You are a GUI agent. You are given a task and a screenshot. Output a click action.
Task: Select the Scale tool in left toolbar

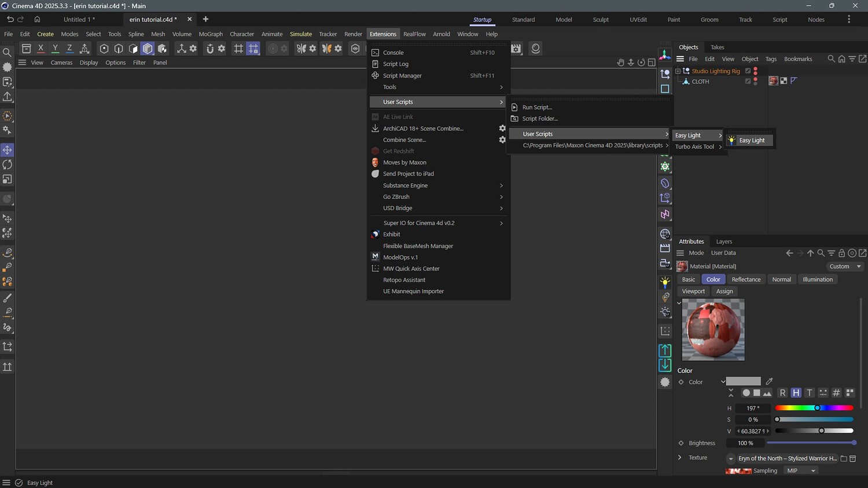8,179
